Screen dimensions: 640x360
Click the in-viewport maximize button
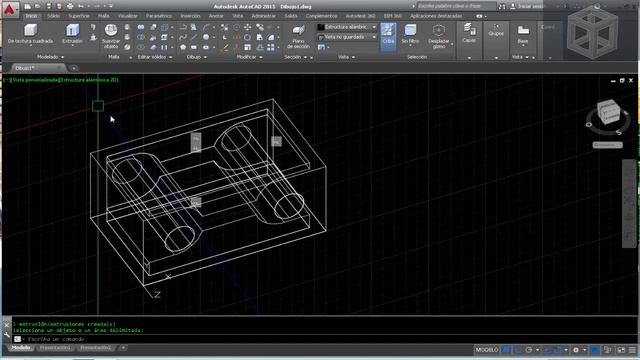622,81
